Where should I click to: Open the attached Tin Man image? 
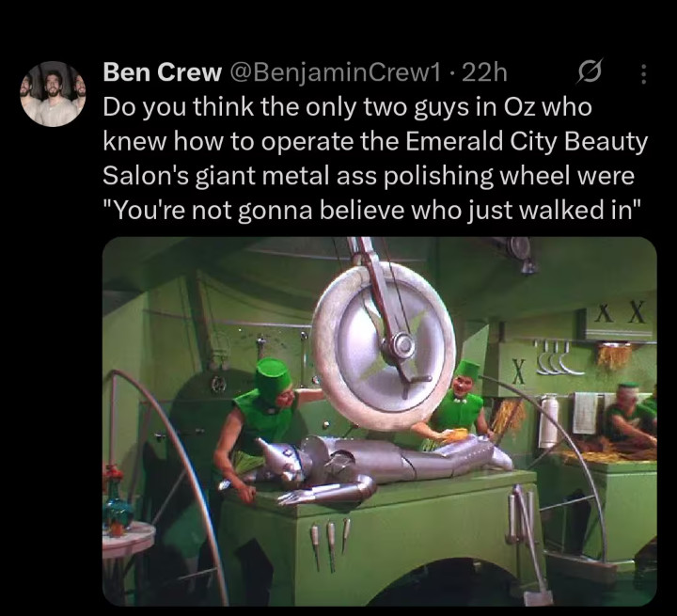[x=379, y=420]
